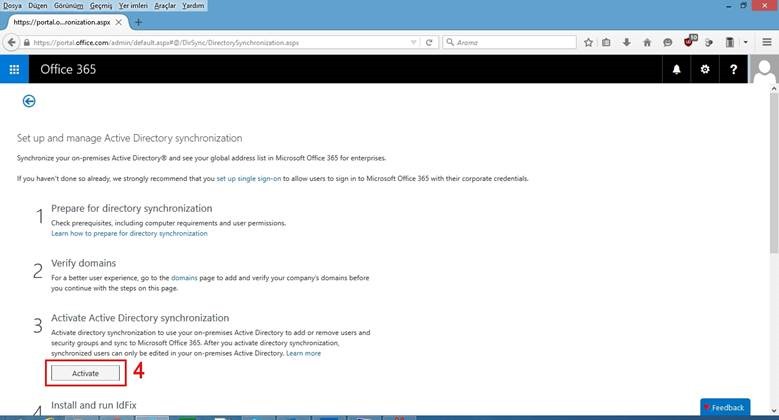Open Learn how to prepare for directory synchronization

[x=129, y=233]
